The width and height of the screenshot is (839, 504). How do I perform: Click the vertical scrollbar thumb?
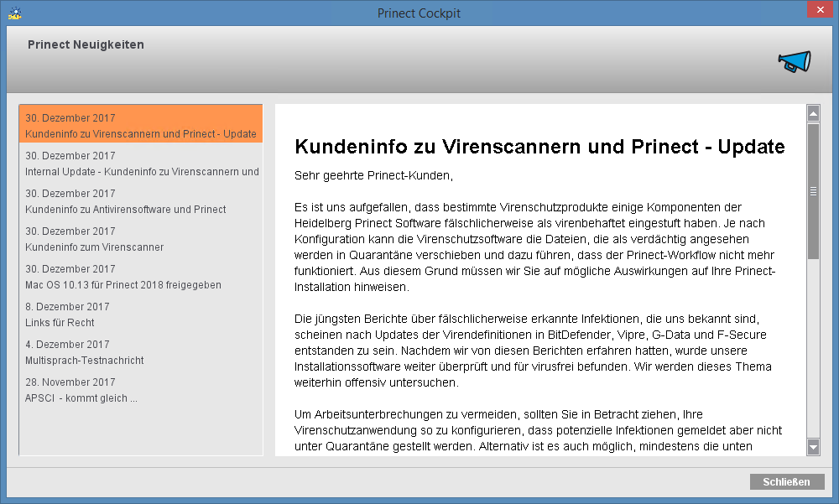point(813,191)
